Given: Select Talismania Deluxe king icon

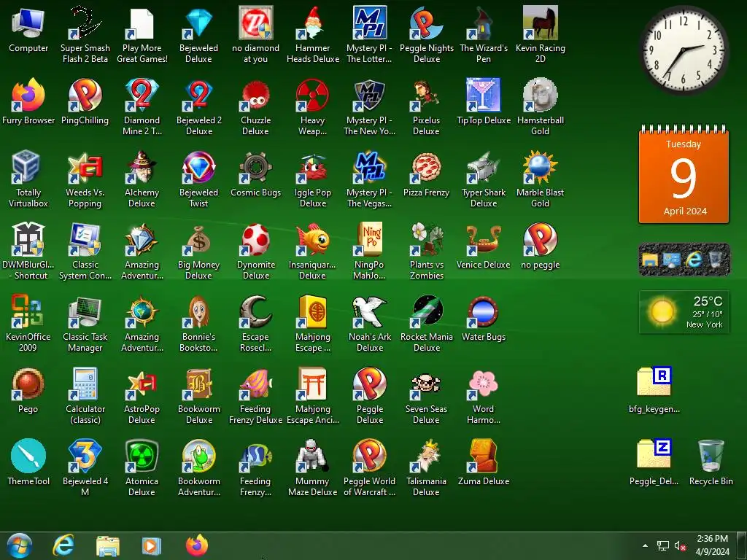Looking at the screenshot, I should click(x=426, y=456).
